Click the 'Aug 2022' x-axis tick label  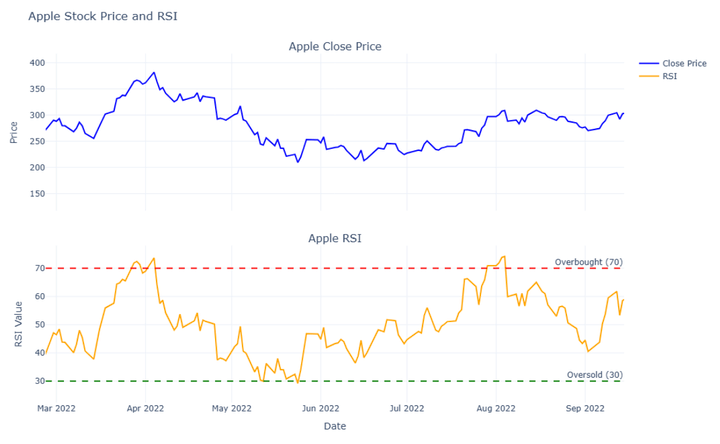click(x=496, y=408)
